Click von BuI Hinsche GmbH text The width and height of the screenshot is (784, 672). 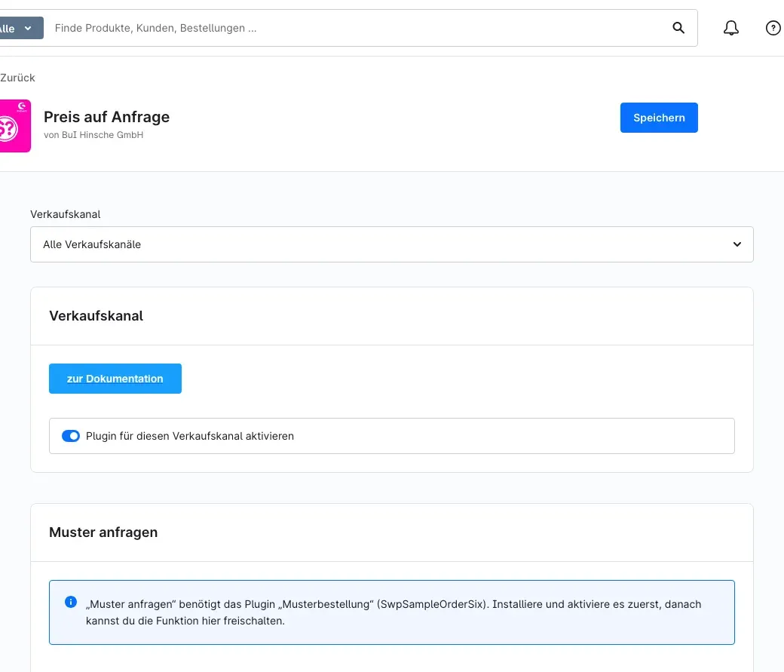click(x=93, y=134)
